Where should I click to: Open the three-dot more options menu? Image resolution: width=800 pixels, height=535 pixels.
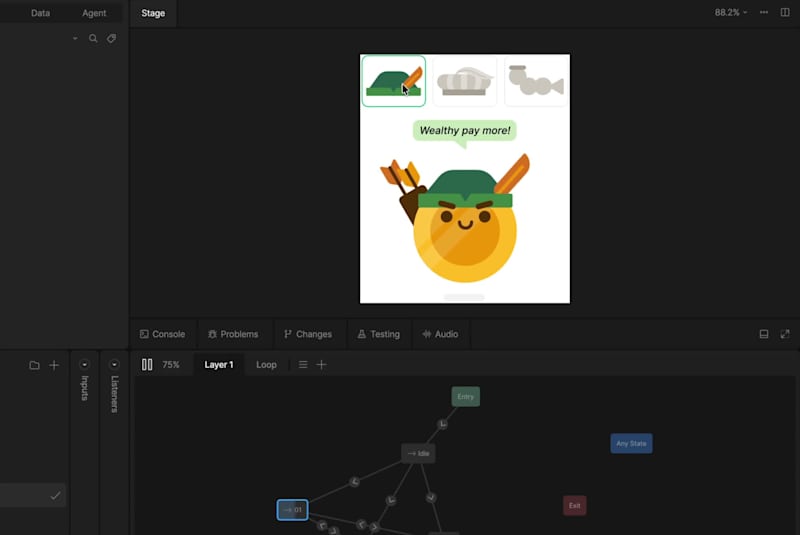(764, 12)
